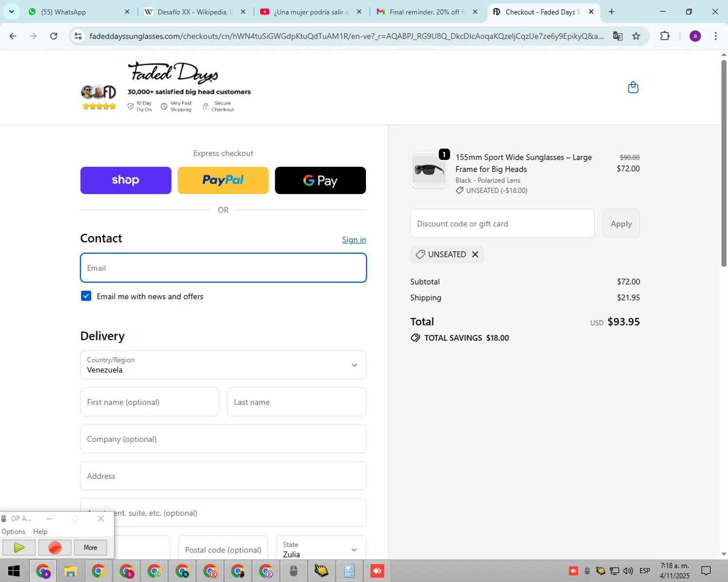The image size is (728, 582).
Task: Go back to the previous page
Action: pos(13,36)
